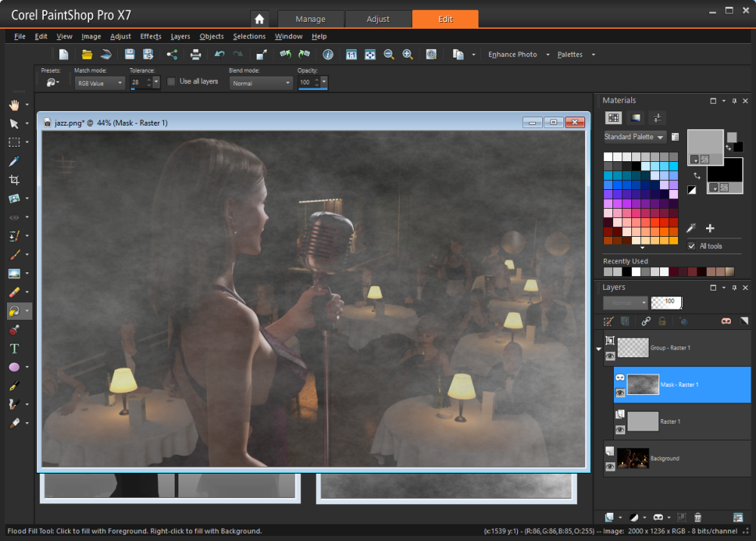
Task: Toggle Use all layers checkbox
Action: (171, 82)
